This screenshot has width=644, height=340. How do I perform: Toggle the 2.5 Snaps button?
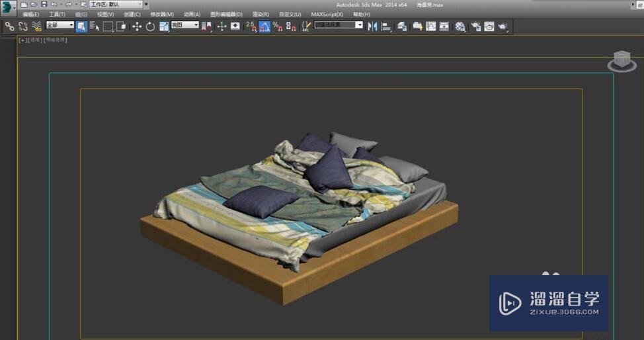(x=251, y=26)
